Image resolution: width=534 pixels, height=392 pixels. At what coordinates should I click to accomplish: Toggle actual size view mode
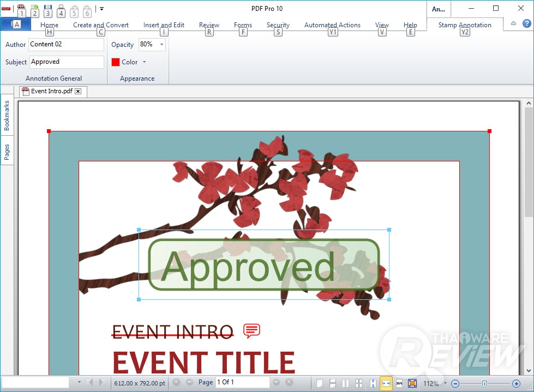(x=399, y=383)
